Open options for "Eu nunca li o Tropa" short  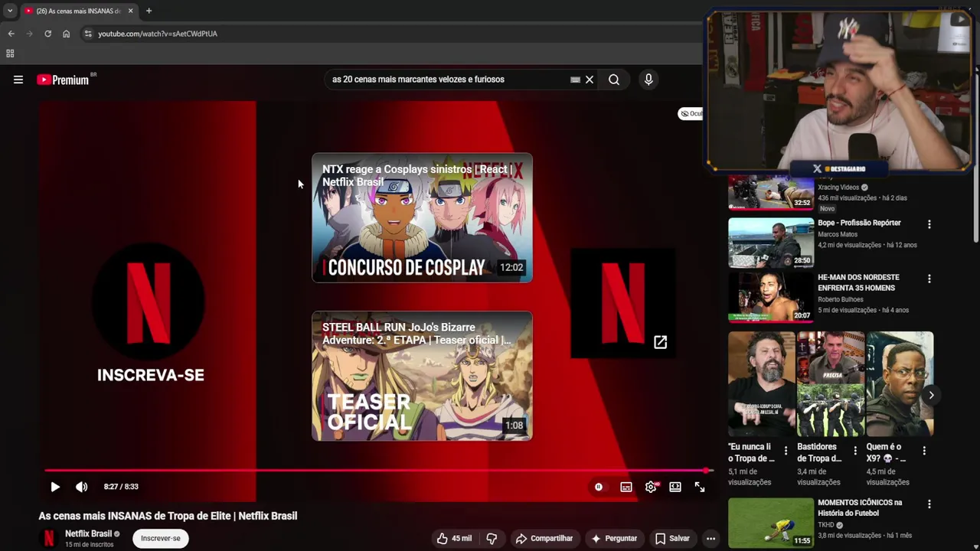pyautogui.click(x=786, y=451)
